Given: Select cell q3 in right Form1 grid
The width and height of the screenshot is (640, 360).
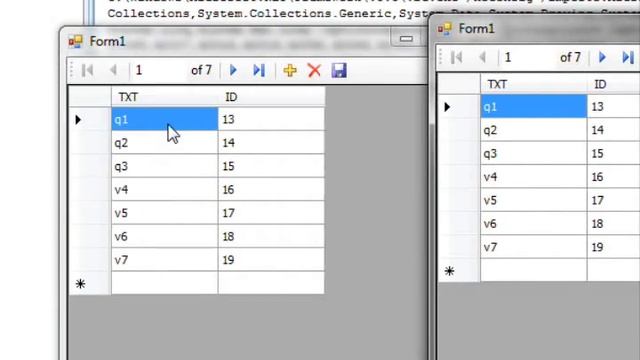Looking at the screenshot, I should point(533,153).
